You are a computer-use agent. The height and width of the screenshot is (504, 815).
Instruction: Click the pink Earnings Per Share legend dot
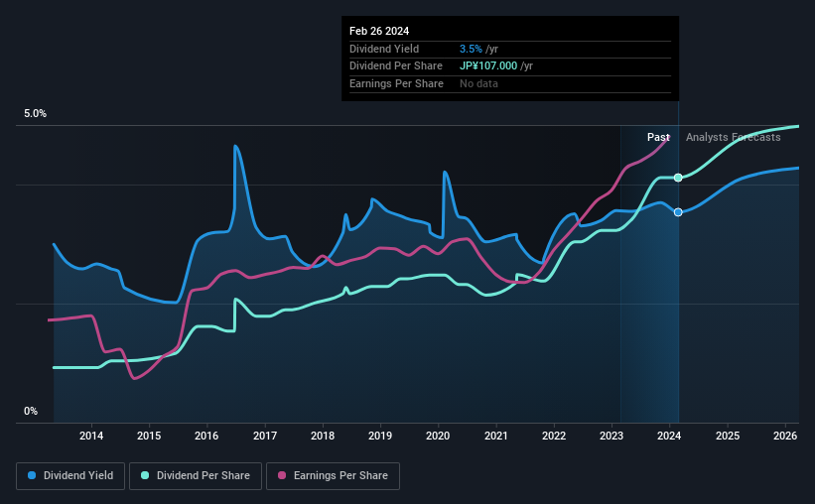[x=282, y=475]
